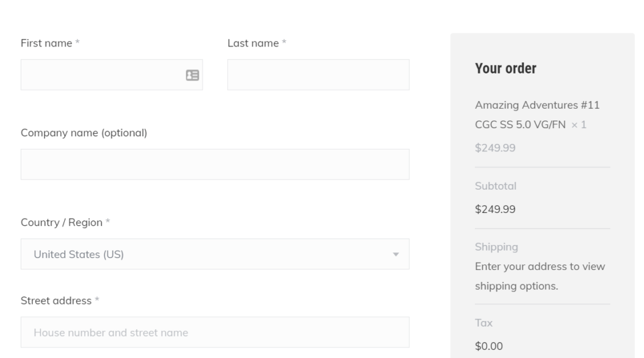Click the country dropdown arrow
Viewport: 644px width, 358px height.
pyautogui.click(x=396, y=254)
